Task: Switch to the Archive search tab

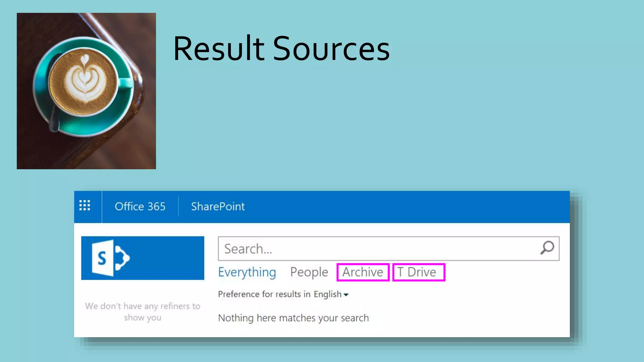Action: click(363, 272)
